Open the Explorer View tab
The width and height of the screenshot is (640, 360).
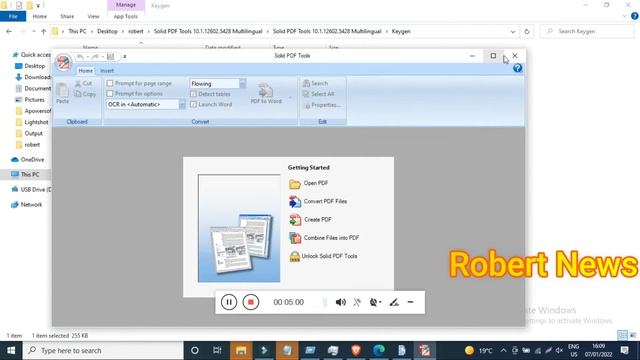pyautogui.click(x=93, y=16)
